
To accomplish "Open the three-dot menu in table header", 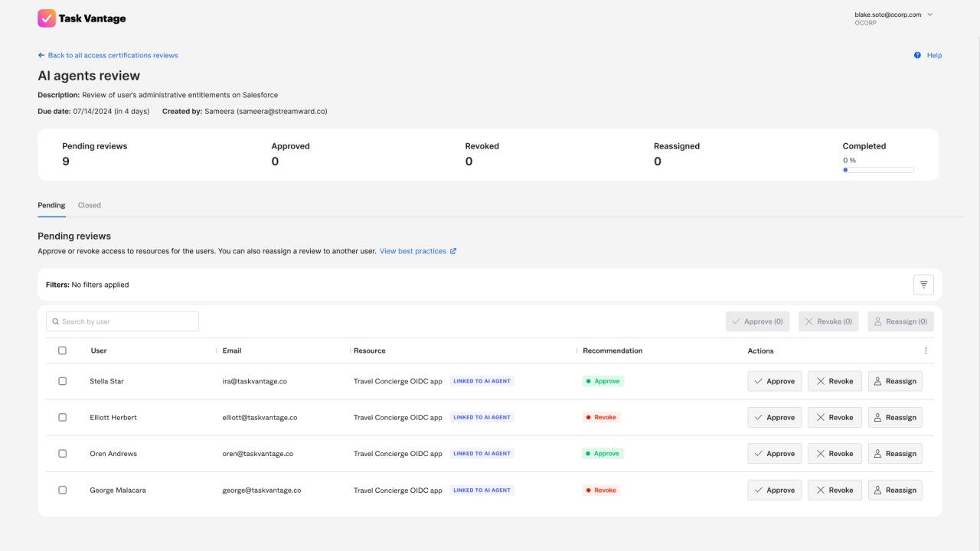I will coord(926,350).
